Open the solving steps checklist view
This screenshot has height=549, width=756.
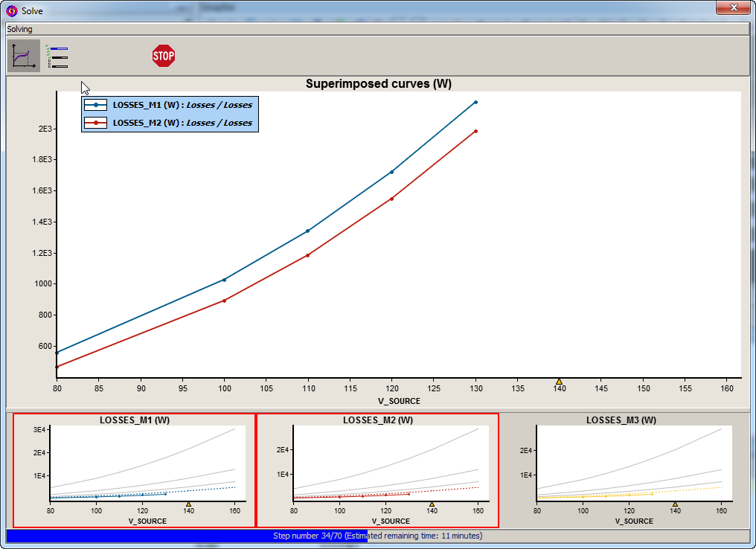click(57, 57)
